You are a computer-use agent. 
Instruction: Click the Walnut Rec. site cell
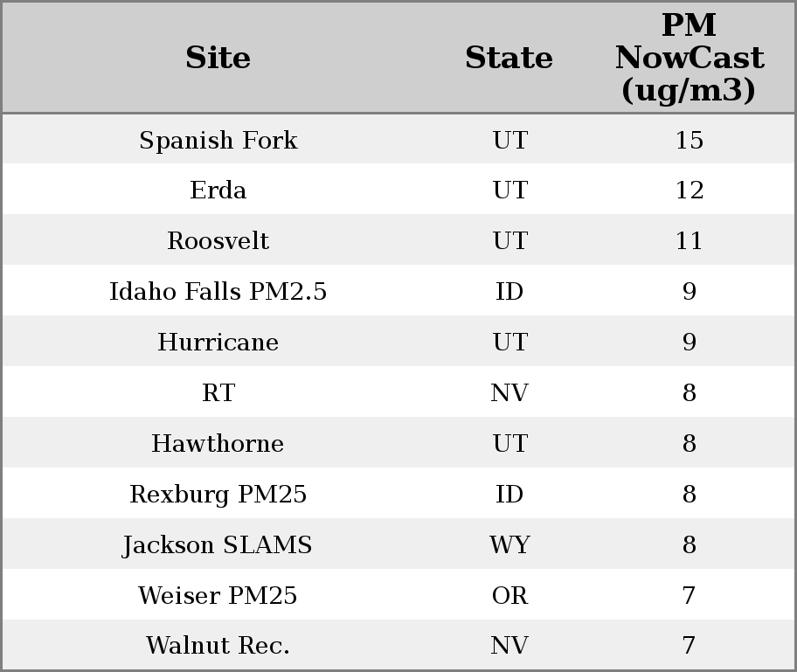(218, 646)
